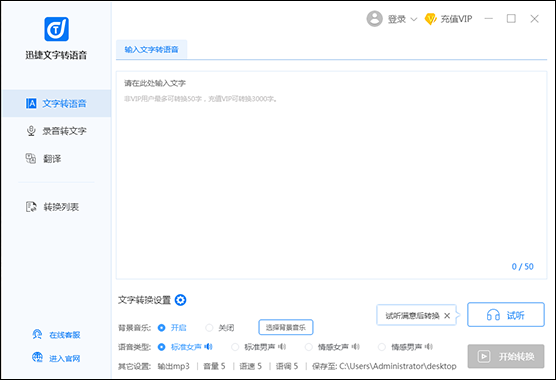Screen dimensions: 556x380
Task: Click the 试听 preview button
Action: 506,314
